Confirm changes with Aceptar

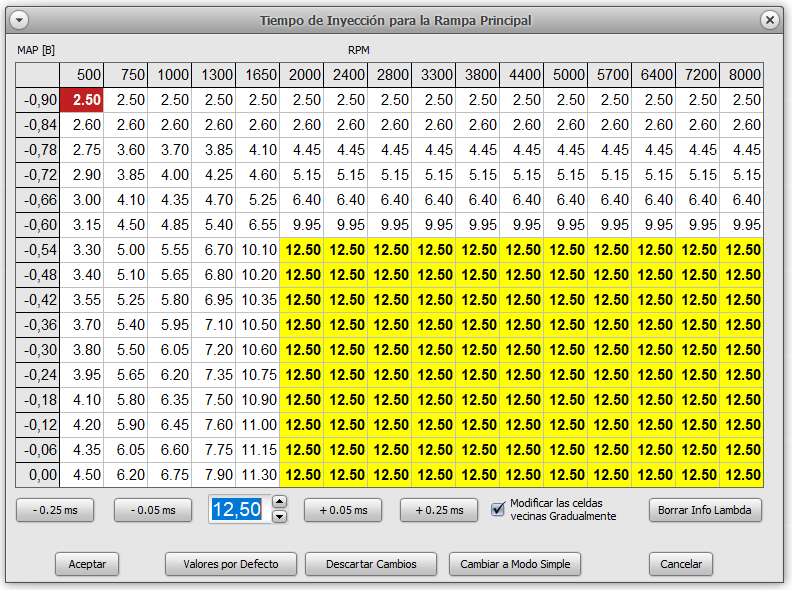point(87,564)
